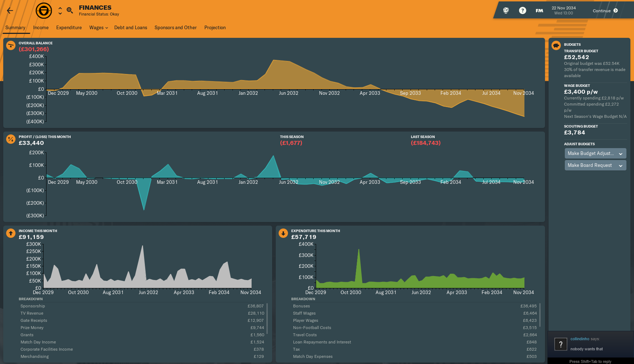Go to the Debt and Loans tab

pyautogui.click(x=130, y=28)
